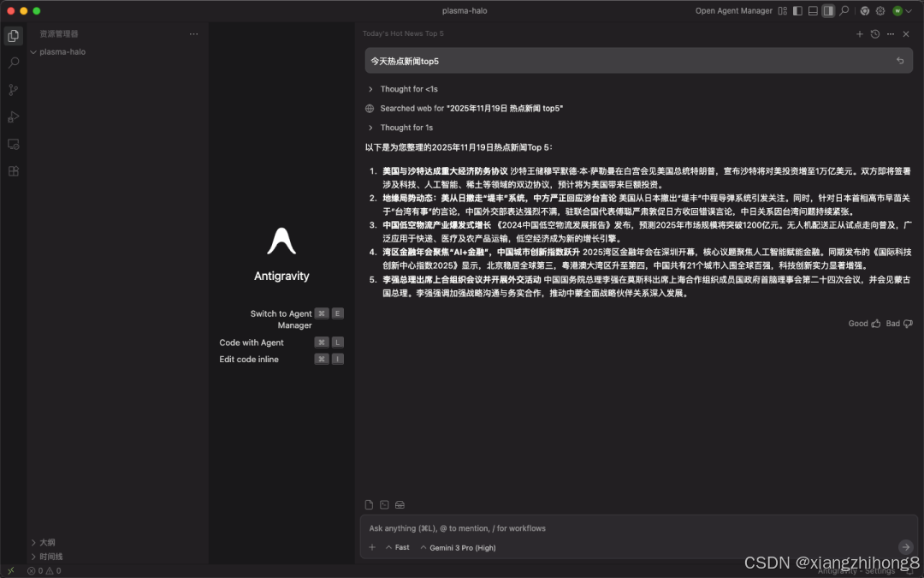This screenshot has width=924, height=578.
Task: Open the Fast mode dropdown
Action: coord(398,547)
